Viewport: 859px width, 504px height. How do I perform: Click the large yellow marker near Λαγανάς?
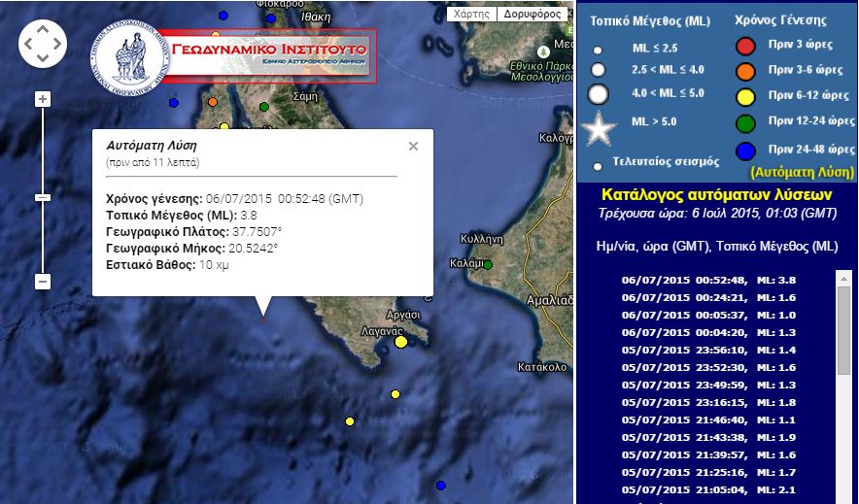click(x=399, y=341)
